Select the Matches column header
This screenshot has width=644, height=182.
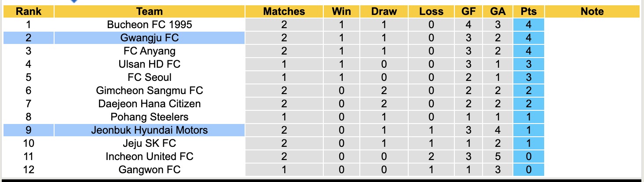284,11
